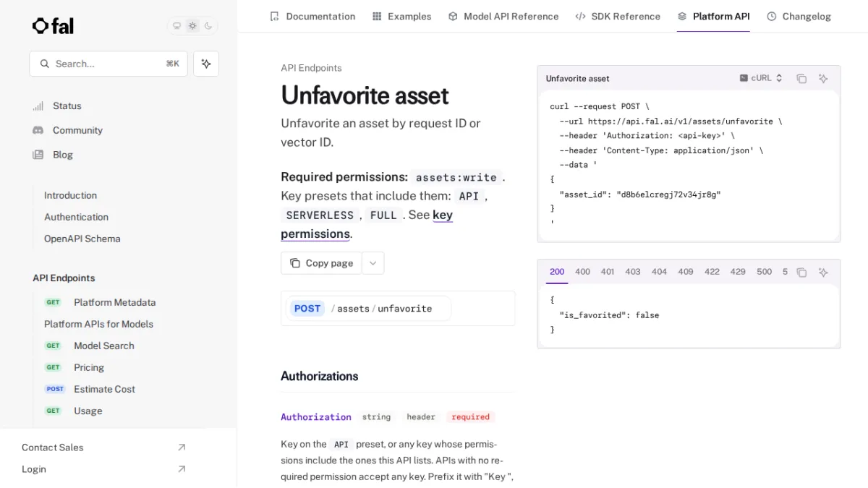Switch to light theme mode
This screenshot has width=868, height=488.
point(192,26)
